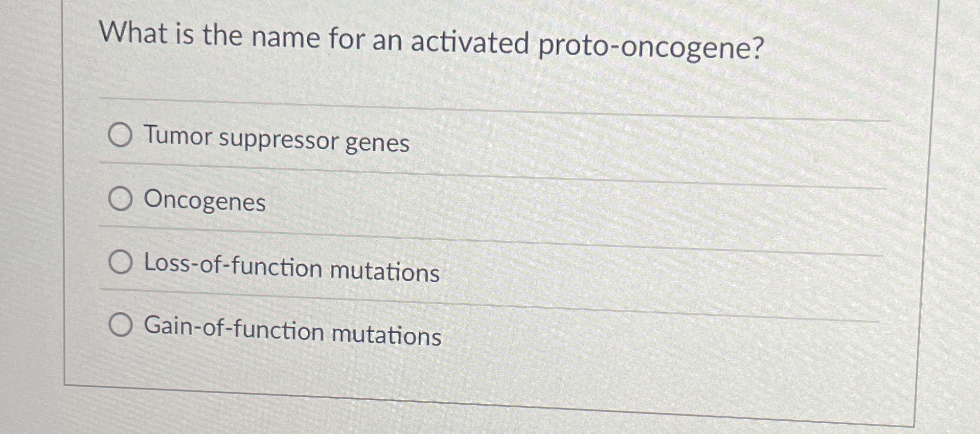Image resolution: width=980 pixels, height=434 pixels.
Task: Click the unselected circle beside Oncogenes
Action: pyautogui.click(x=121, y=199)
